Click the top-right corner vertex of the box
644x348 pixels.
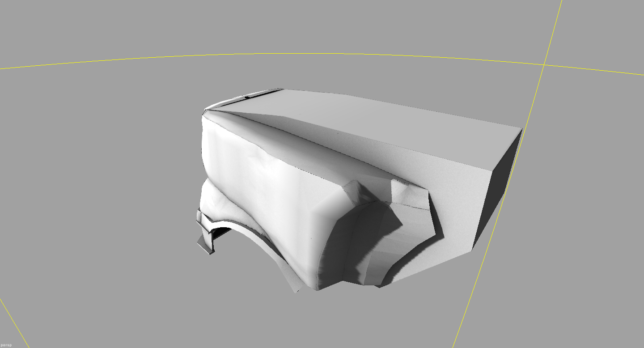point(522,129)
